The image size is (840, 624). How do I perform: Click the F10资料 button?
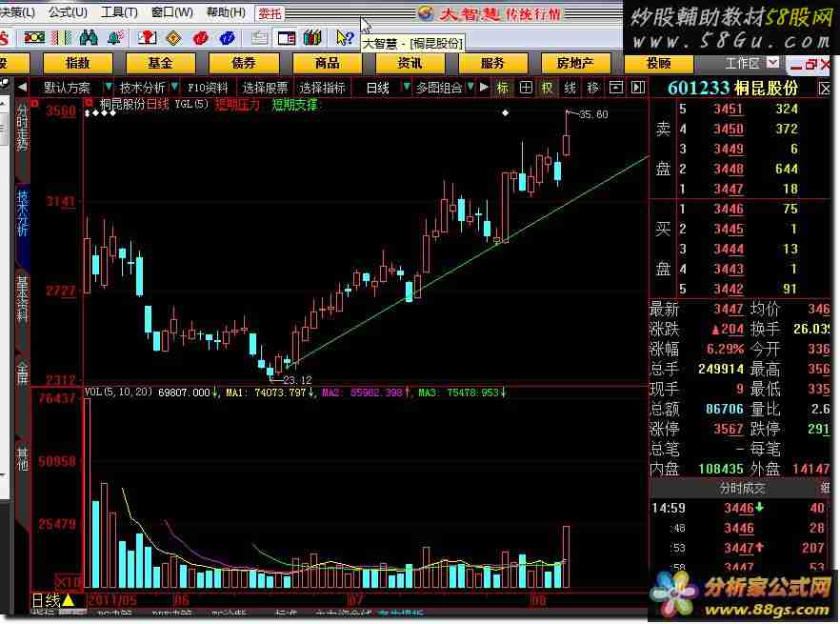pyautogui.click(x=208, y=88)
